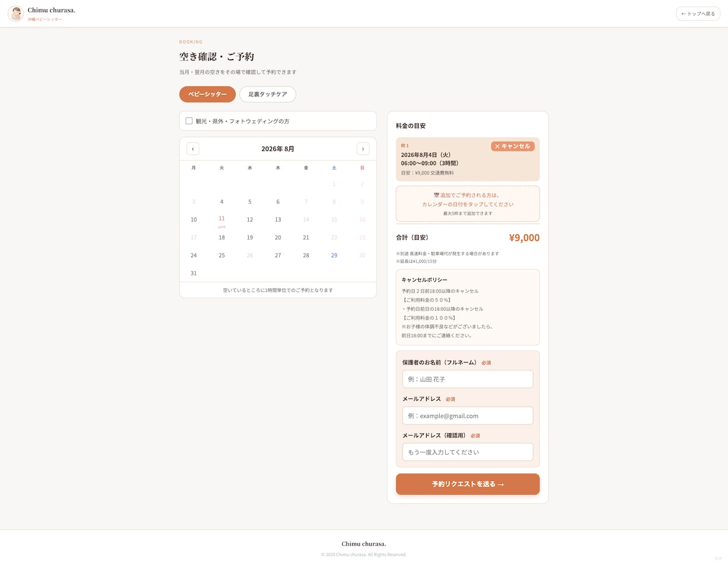Focus the メールアドレス（確認用） input field
The height and width of the screenshot is (567, 728).
[468, 452]
